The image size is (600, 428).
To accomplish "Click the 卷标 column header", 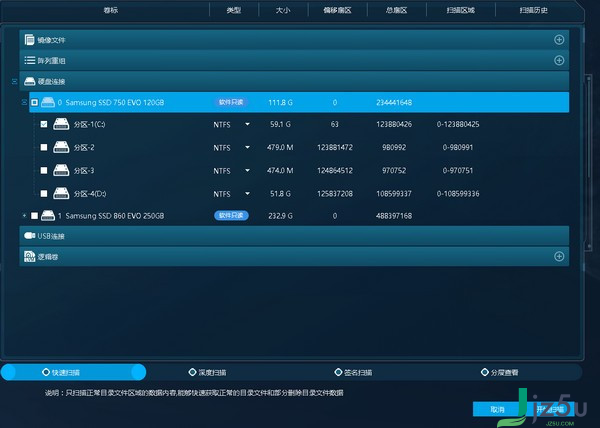I will click(111, 10).
